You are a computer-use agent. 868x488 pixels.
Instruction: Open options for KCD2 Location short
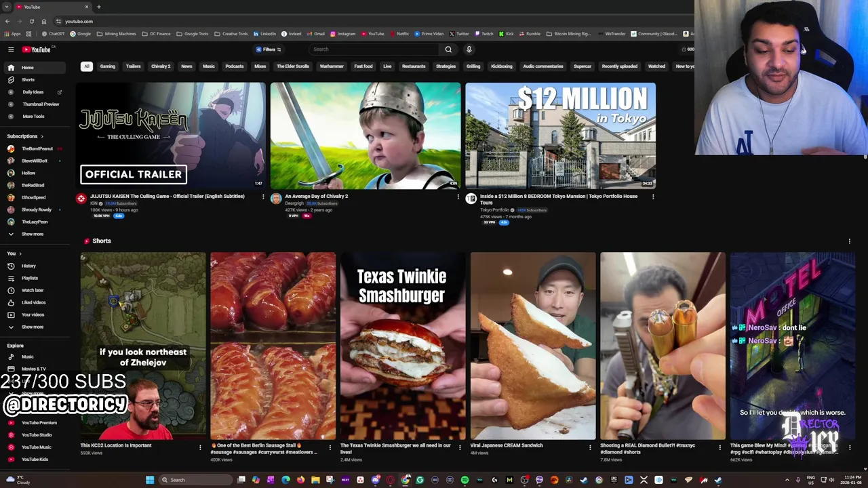tap(200, 447)
